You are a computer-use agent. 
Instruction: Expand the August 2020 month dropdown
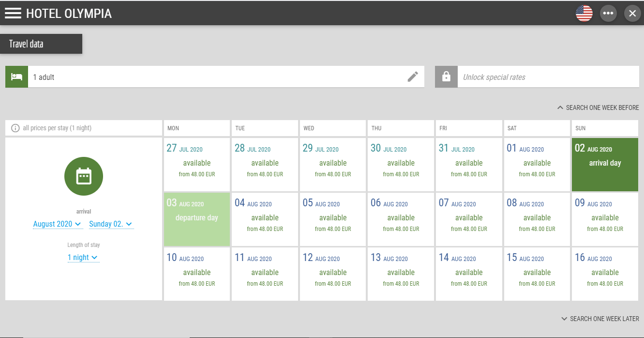[x=58, y=224]
